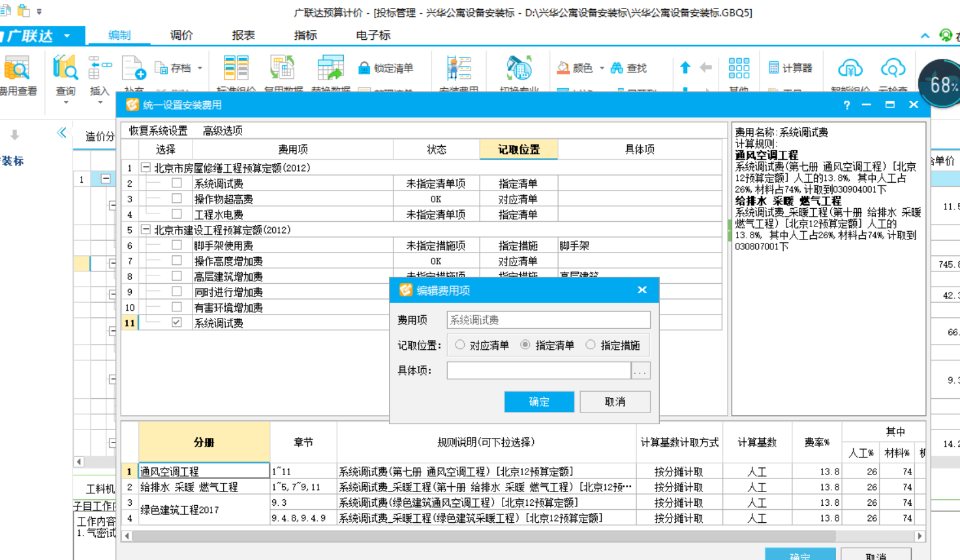The height and width of the screenshot is (560, 960).
Task: Switch to the 报表 ribbon tab
Action: (243, 35)
